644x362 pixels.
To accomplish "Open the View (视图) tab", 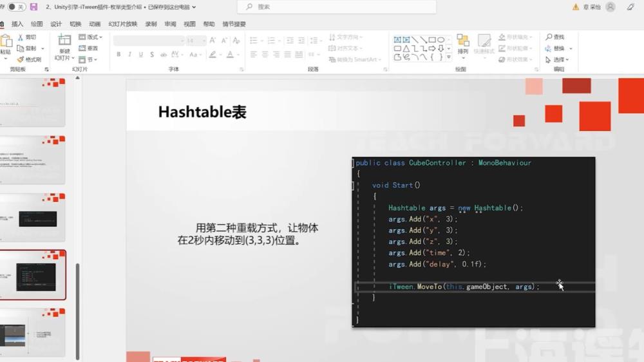I will [x=189, y=24].
